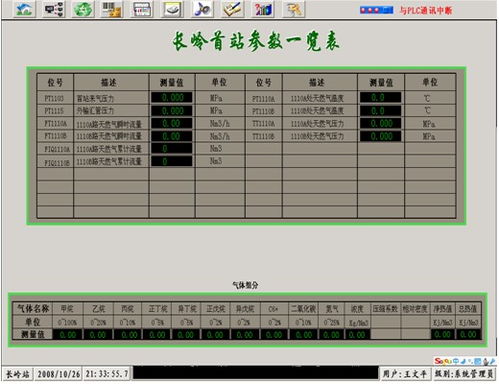Click the black alarm message bar
The width and height of the screenshot is (499, 384).
point(256,373)
